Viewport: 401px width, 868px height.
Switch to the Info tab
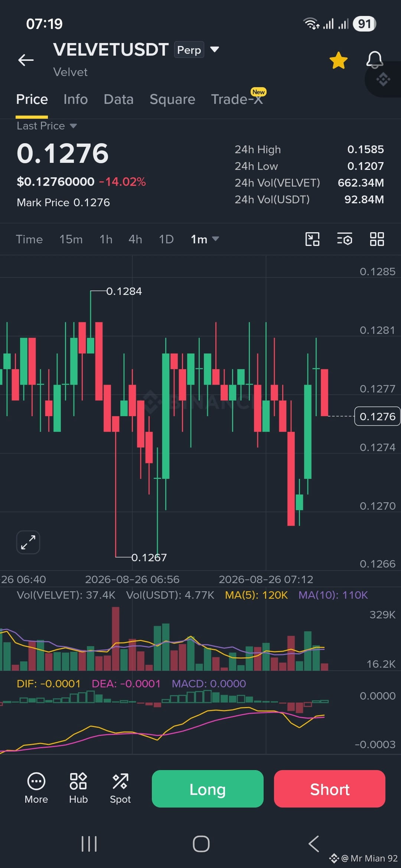point(76,99)
